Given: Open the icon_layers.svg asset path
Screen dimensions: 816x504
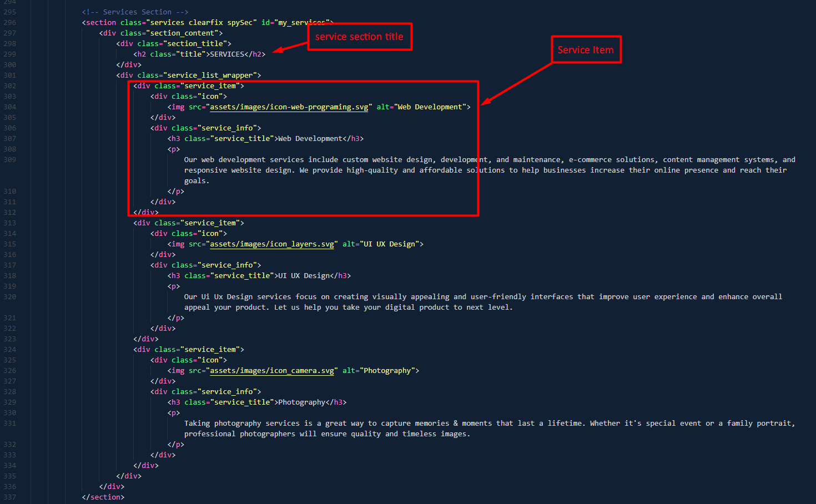Looking at the screenshot, I should coord(272,244).
